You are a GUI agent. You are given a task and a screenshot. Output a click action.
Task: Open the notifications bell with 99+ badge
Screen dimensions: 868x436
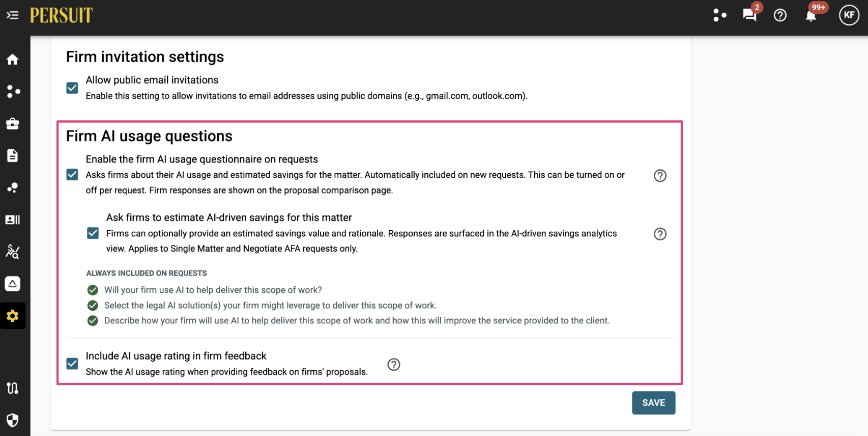(x=811, y=16)
